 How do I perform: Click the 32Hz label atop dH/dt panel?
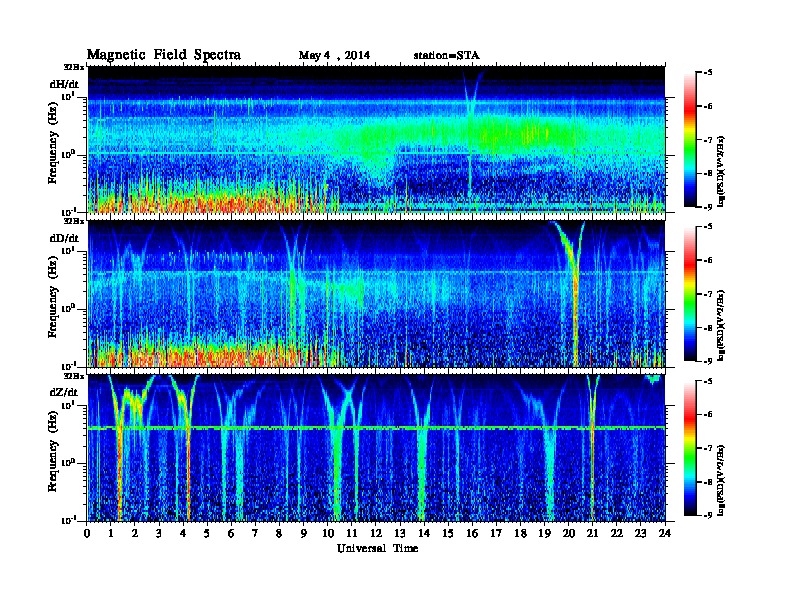74,66
